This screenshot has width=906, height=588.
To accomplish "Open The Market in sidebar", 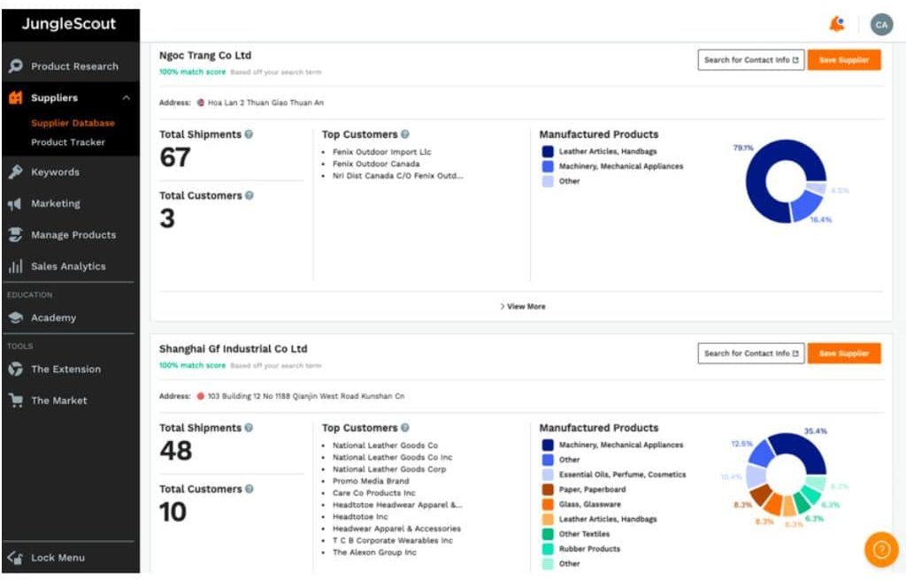I will 71,400.
